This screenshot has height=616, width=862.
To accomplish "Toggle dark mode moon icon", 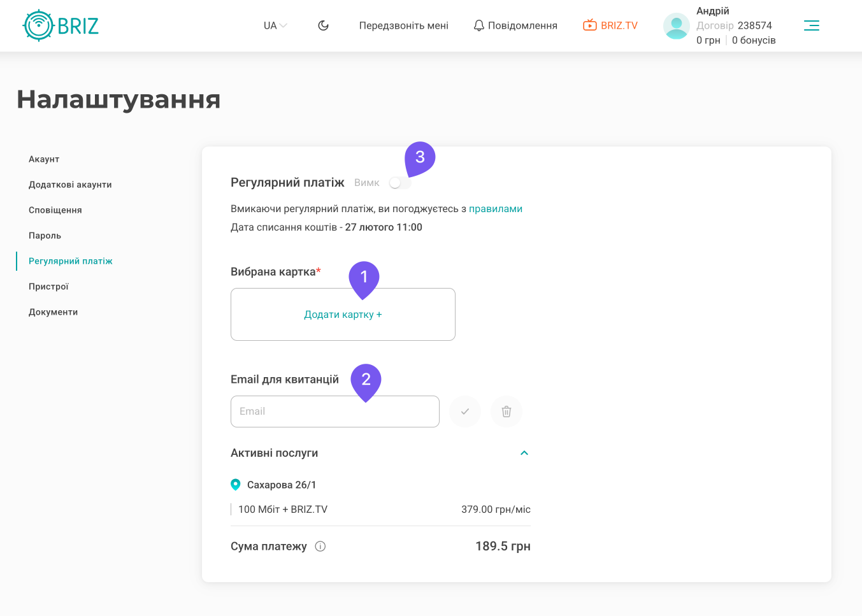I will click(x=324, y=25).
